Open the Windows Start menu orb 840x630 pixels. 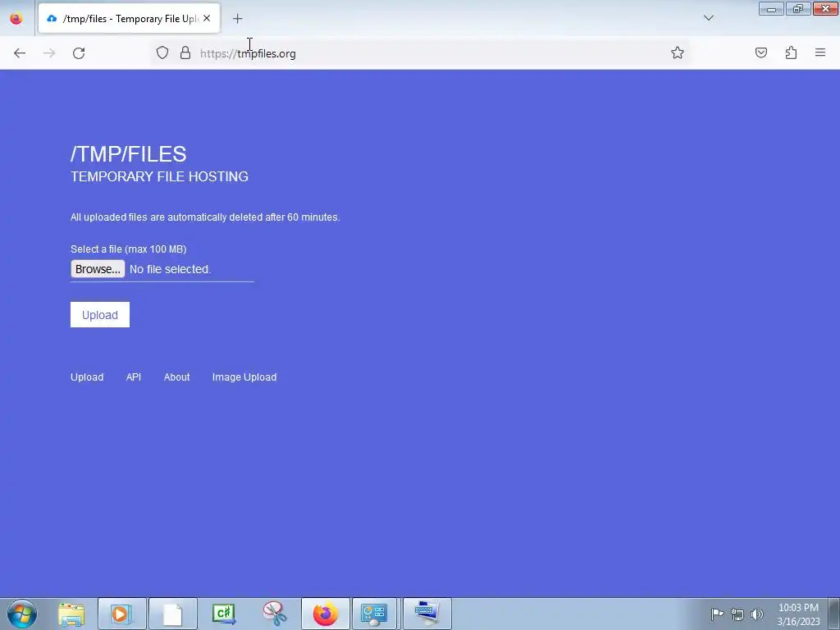point(22,614)
